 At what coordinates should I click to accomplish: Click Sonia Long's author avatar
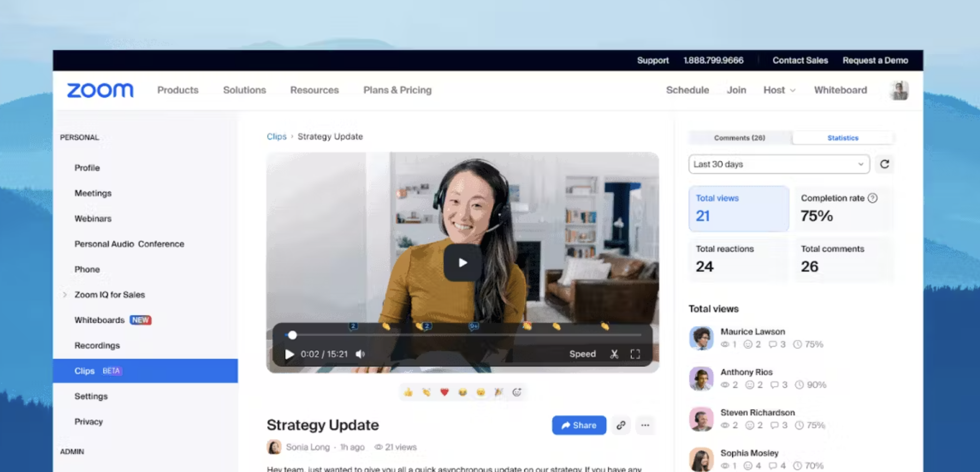point(274,447)
